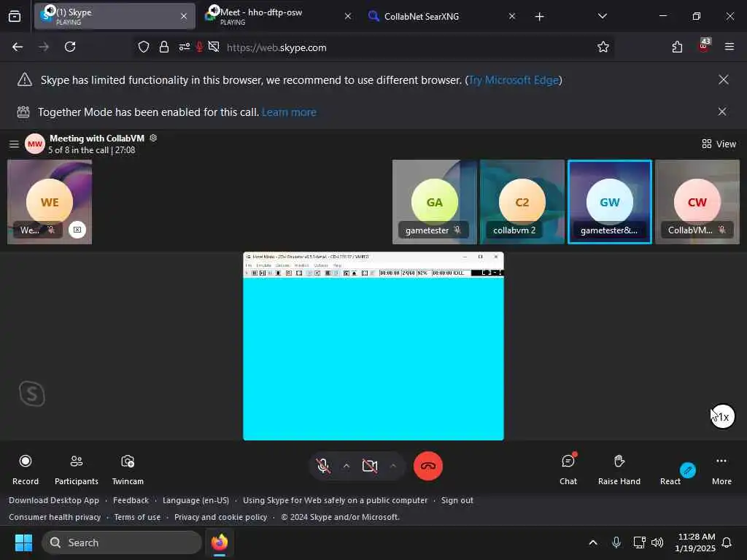Open the Skype hamburger navigation menu
747x560 pixels.
pyautogui.click(x=15, y=144)
